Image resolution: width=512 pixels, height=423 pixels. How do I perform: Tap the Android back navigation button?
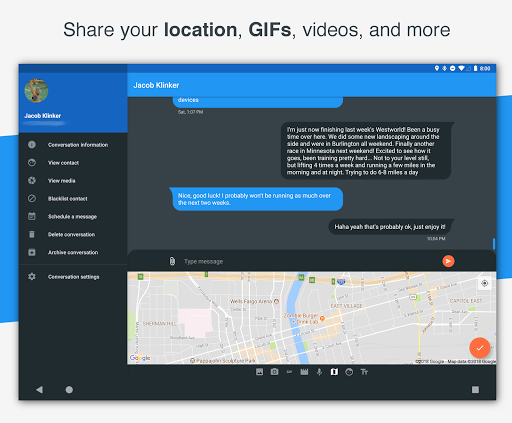[39, 389]
